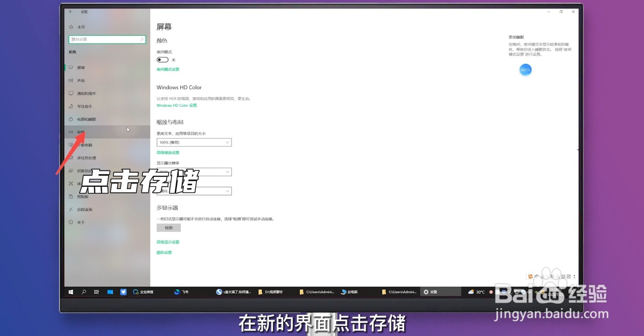The width and height of the screenshot is (644, 336).
Task: Open 专注助手 focus assist
Action: click(x=107, y=106)
